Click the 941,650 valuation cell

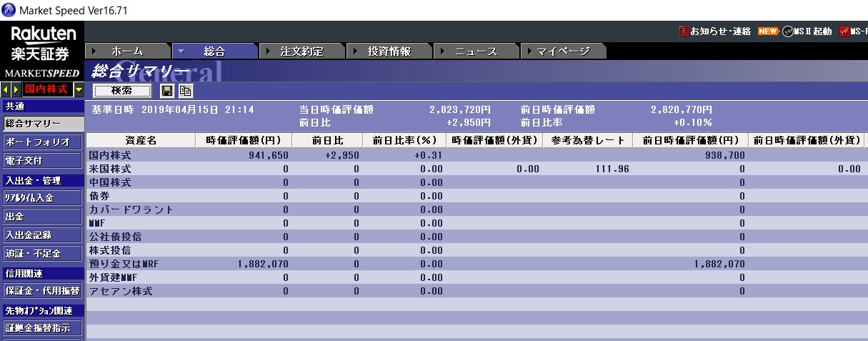coord(269,155)
